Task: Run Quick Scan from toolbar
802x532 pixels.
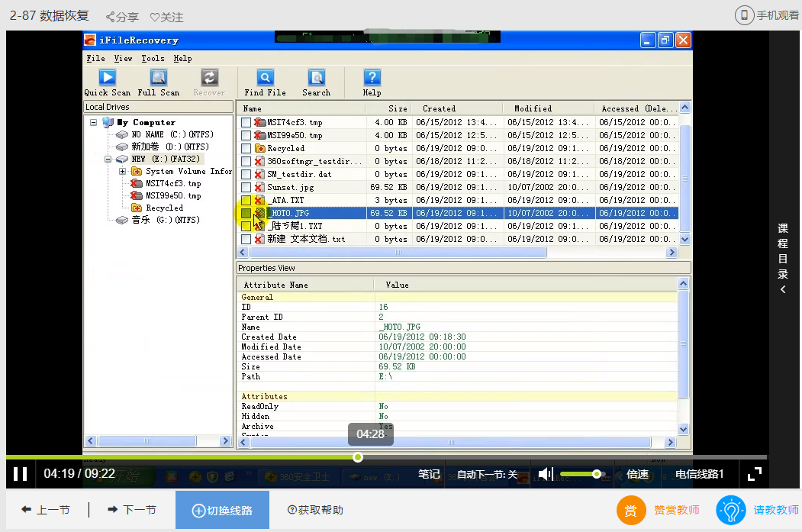Action: pos(108,83)
